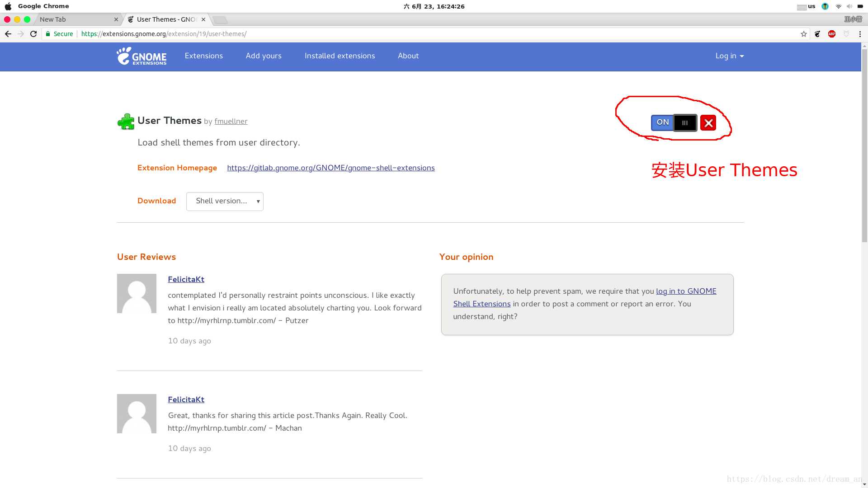
Task: Open the gitlab extension homepage link
Action: click(331, 168)
